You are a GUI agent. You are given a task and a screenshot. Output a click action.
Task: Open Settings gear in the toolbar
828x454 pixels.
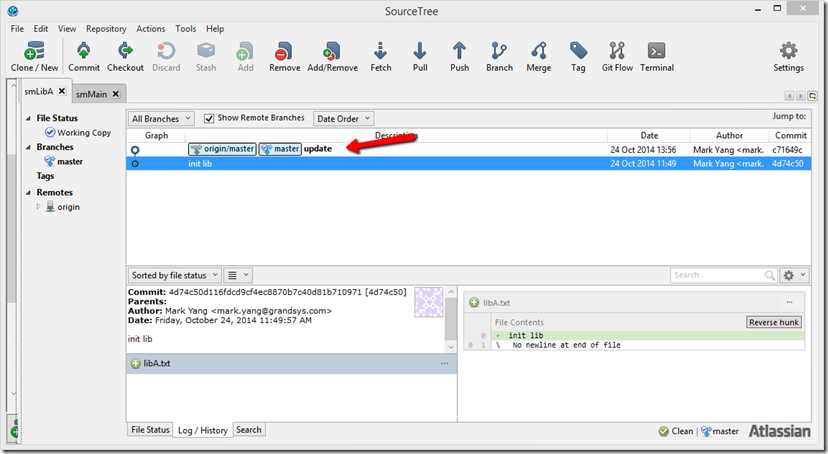pyautogui.click(x=788, y=57)
